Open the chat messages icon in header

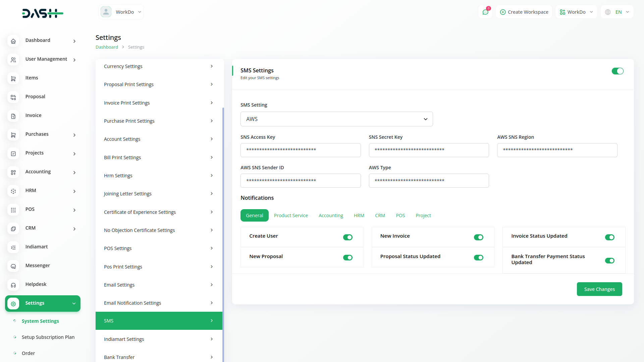485,12
